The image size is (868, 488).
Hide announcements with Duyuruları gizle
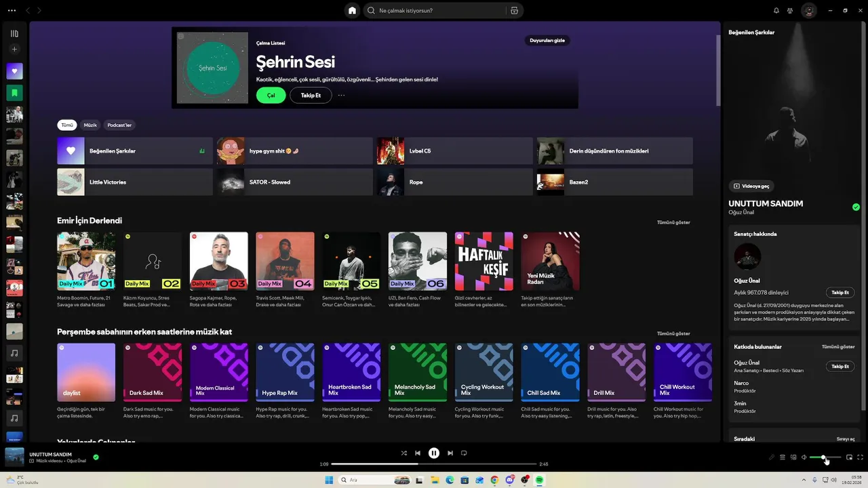[547, 40]
